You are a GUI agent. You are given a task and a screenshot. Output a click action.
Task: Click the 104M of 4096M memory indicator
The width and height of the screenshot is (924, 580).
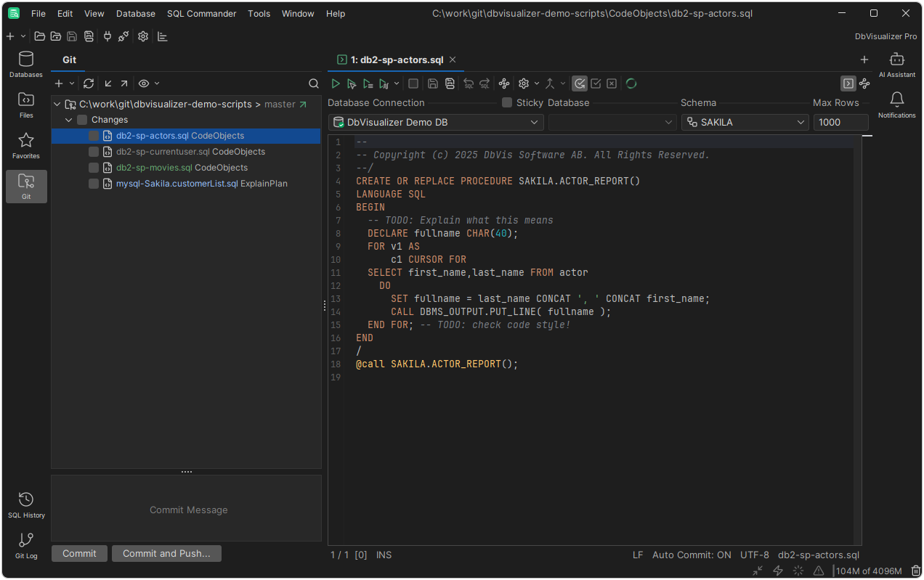869,571
